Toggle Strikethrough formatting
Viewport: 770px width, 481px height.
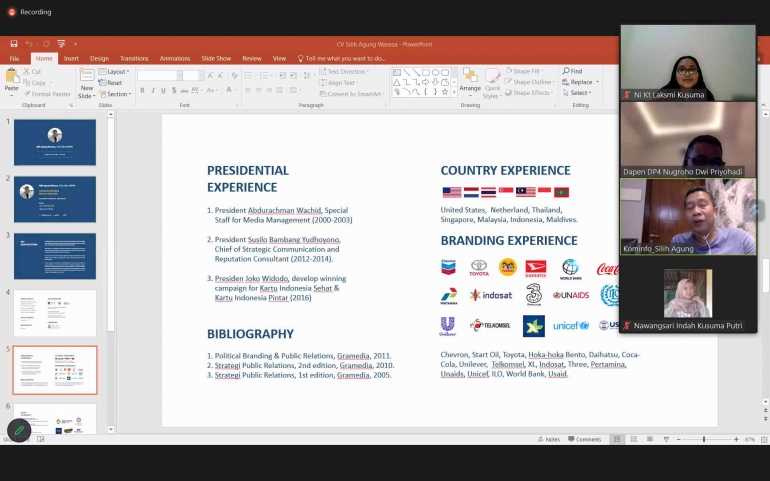184,90
